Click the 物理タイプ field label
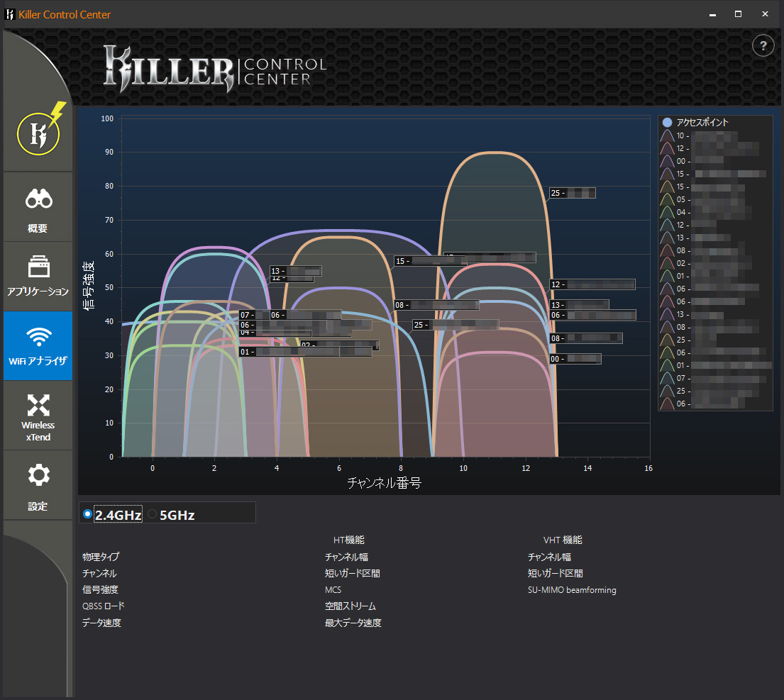This screenshot has height=700, width=784. [x=101, y=557]
